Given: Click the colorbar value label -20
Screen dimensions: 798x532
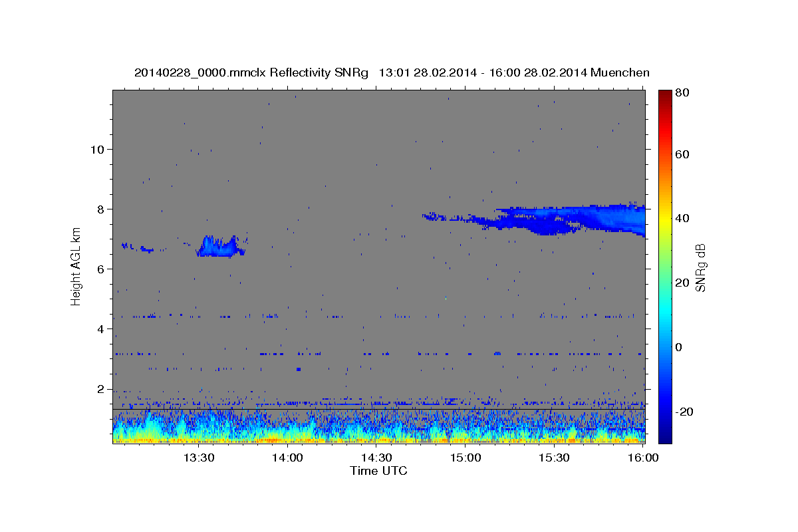Looking at the screenshot, I should point(685,412).
